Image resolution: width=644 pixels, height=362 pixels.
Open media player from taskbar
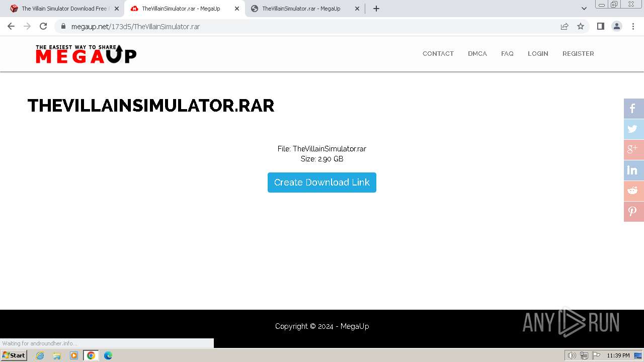tap(74, 355)
